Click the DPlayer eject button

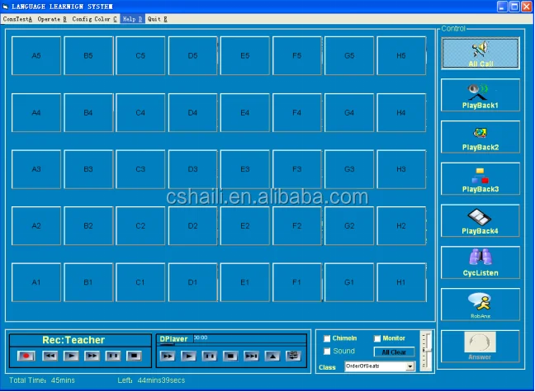[x=272, y=357]
